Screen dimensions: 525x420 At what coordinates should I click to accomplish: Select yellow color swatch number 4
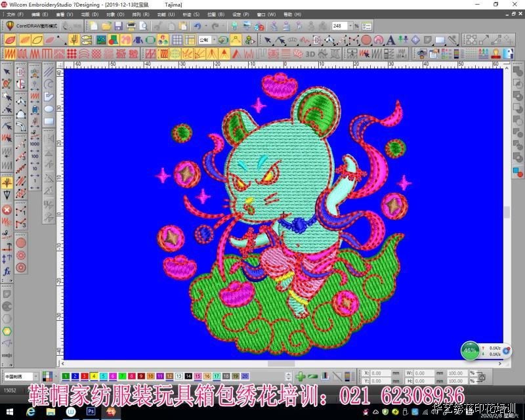94,377
